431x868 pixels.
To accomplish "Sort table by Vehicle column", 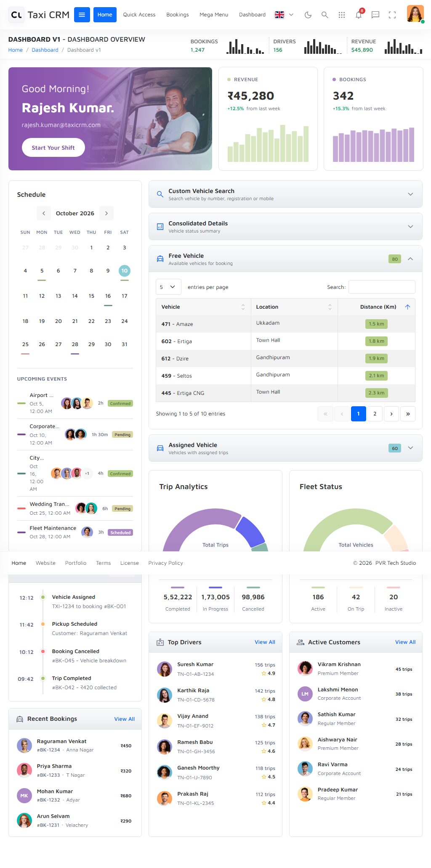I will point(203,307).
